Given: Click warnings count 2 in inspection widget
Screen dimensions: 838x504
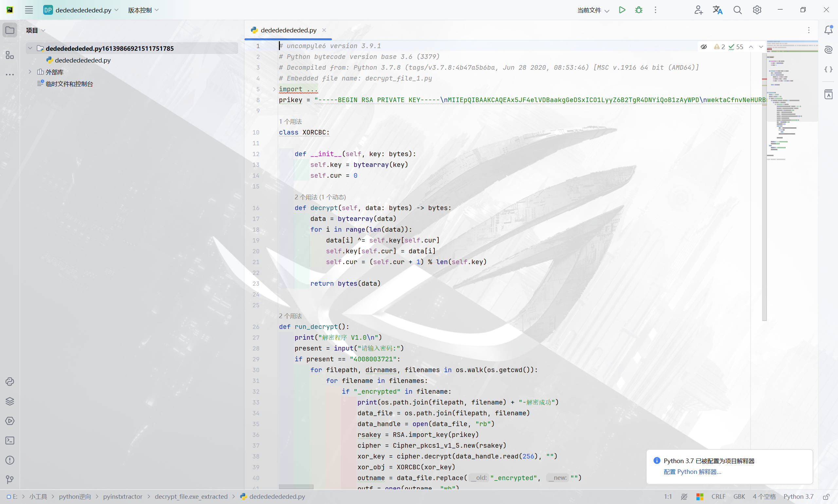Looking at the screenshot, I should [x=720, y=47].
